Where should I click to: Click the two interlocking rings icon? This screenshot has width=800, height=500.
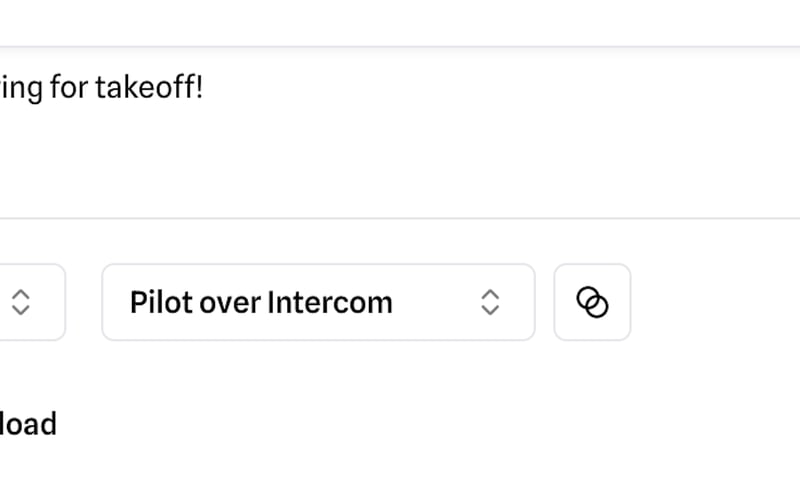click(592, 302)
